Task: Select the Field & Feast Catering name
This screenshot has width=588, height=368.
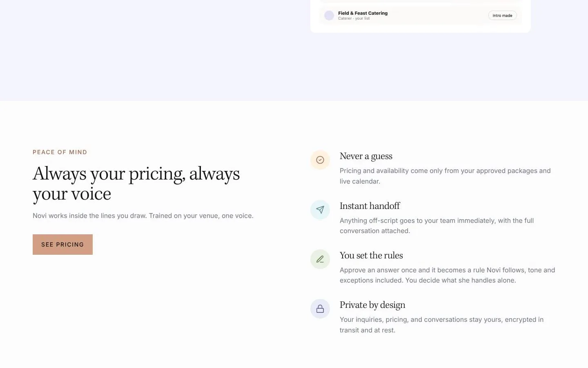Action: pyautogui.click(x=363, y=13)
